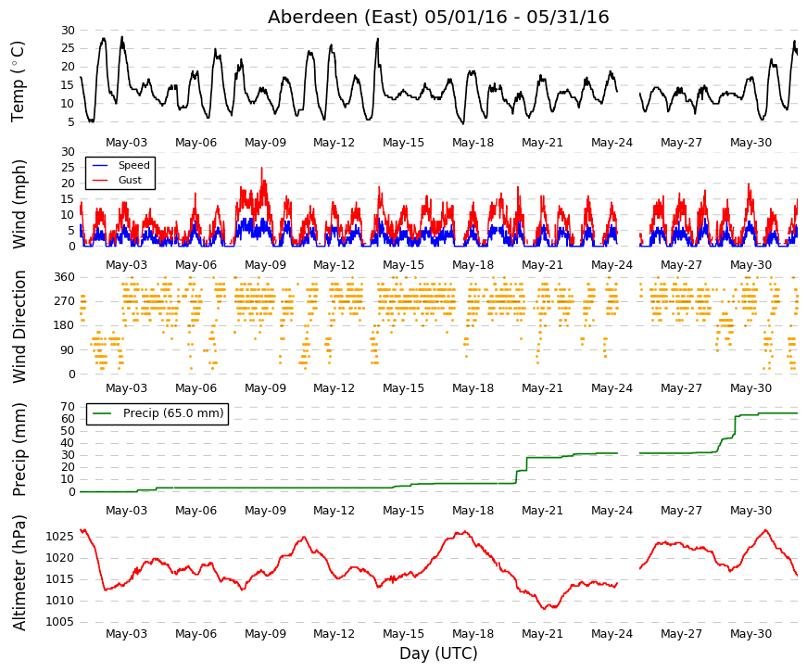
Task: Click May-30 tick under altimeter plot
Action: [750, 634]
